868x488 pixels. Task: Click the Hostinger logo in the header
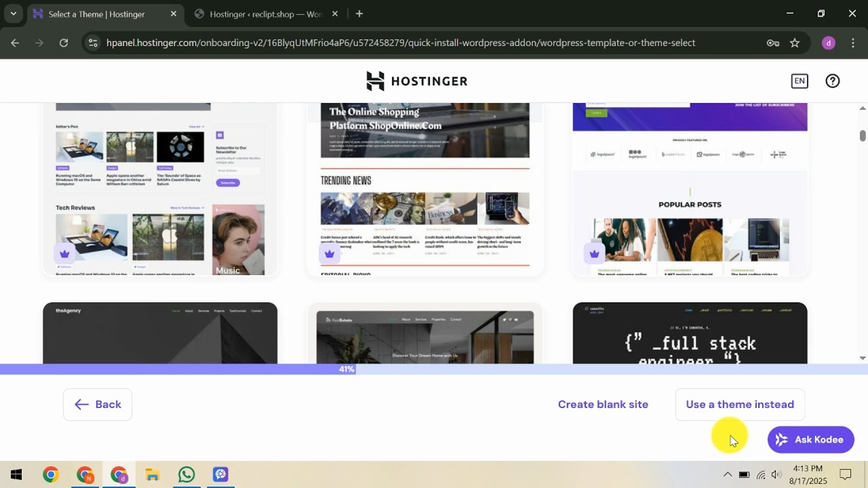pos(416,81)
